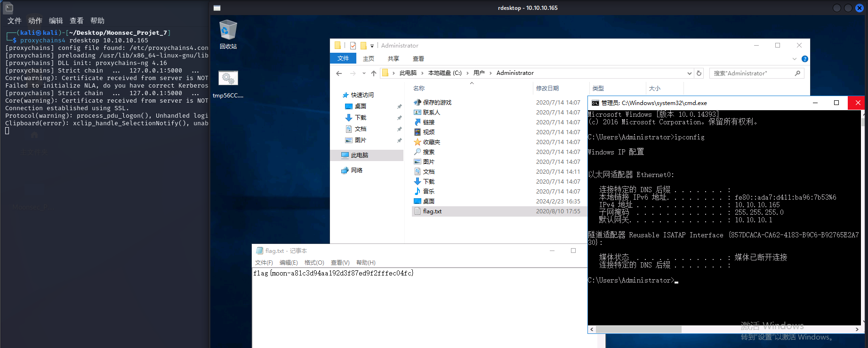The height and width of the screenshot is (348, 868).
Task: Click cmd horizontal scrollbar thumb
Action: click(639, 330)
